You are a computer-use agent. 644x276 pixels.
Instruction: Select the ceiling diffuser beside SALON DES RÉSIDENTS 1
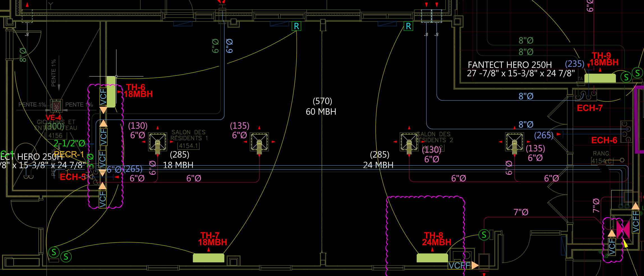click(x=157, y=142)
